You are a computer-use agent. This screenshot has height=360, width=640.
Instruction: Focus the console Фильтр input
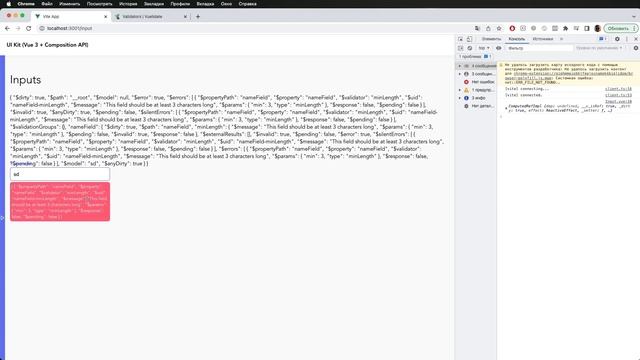click(539, 48)
